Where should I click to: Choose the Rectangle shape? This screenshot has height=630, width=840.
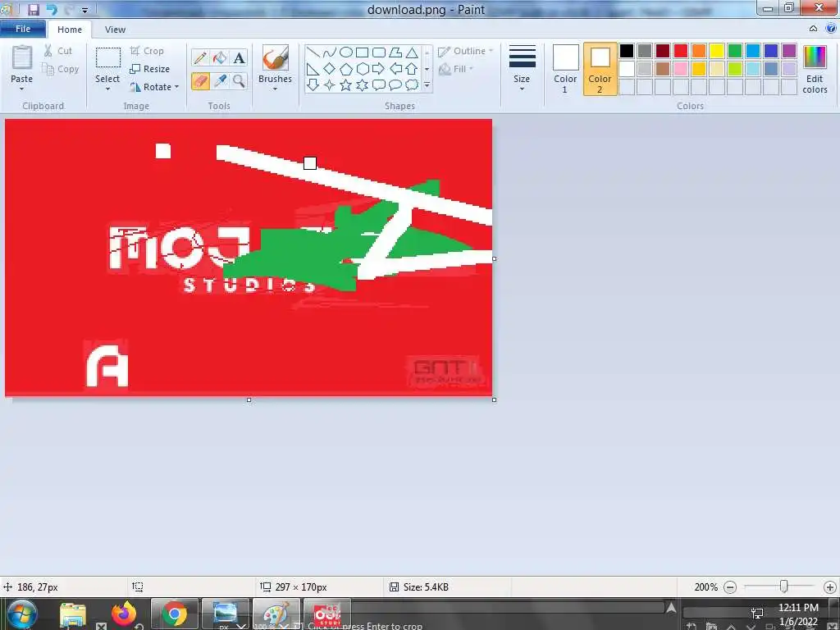point(362,52)
